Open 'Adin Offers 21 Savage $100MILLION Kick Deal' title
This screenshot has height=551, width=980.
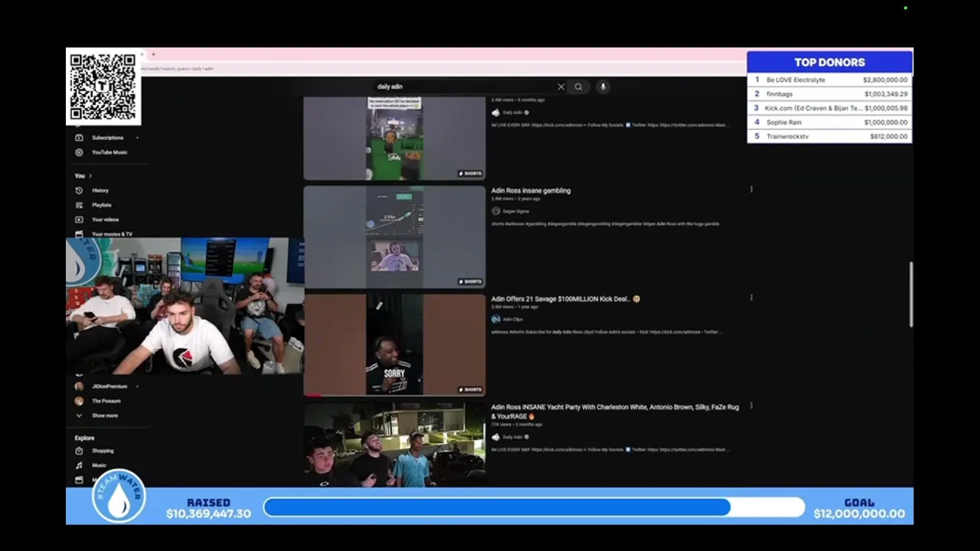point(565,299)
